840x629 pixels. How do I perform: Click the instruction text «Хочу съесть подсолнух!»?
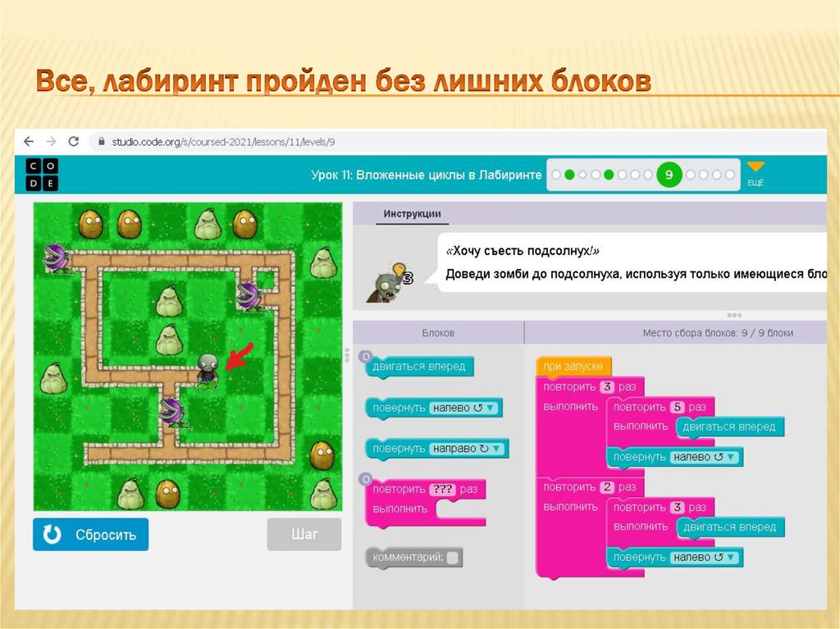tap(523, 251)
